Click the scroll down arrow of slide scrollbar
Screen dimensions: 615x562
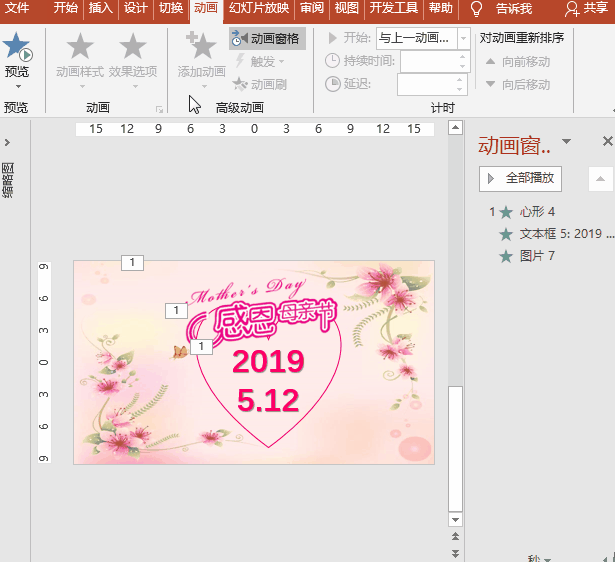point(456,520)
